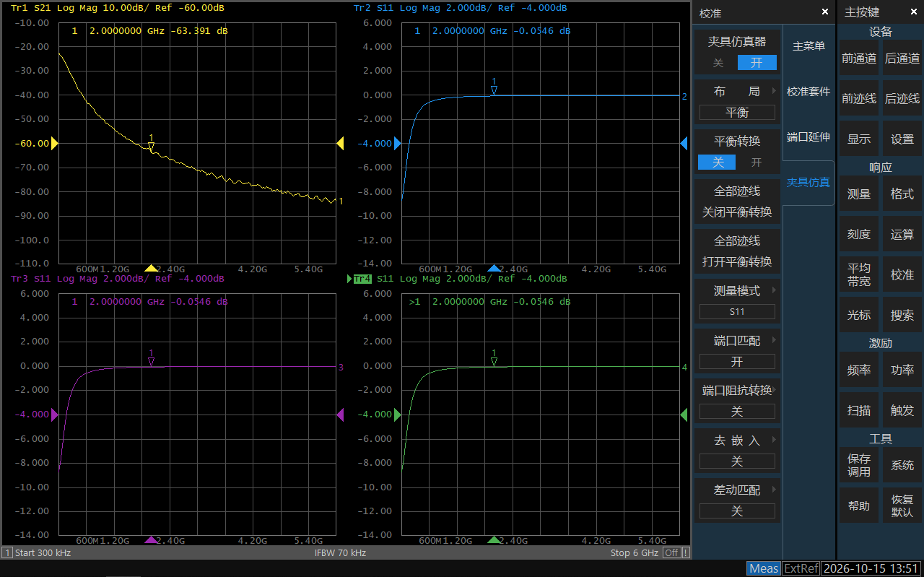Open the 光标 marker menu
Viewport: 924px width, 577px height.
tap(859, 315)
